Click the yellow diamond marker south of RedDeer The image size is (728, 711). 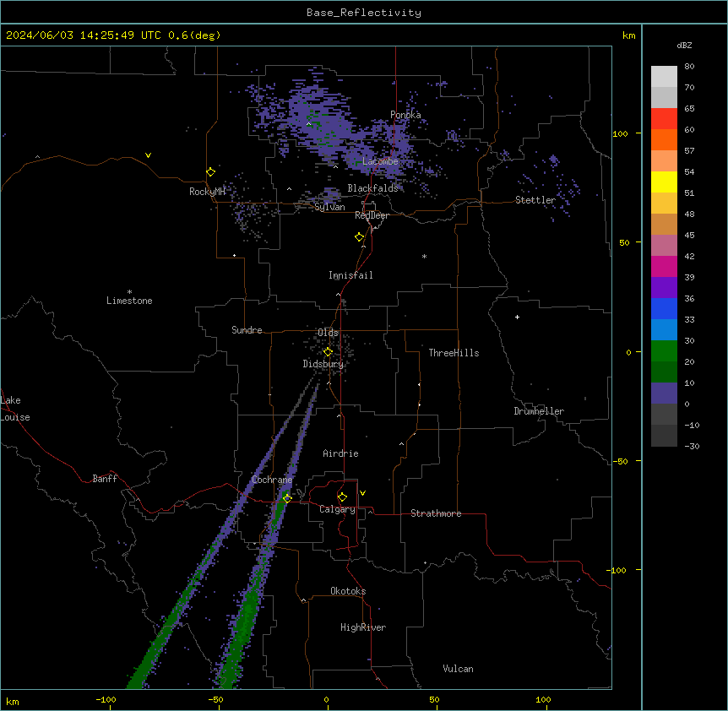pos(360,237)
